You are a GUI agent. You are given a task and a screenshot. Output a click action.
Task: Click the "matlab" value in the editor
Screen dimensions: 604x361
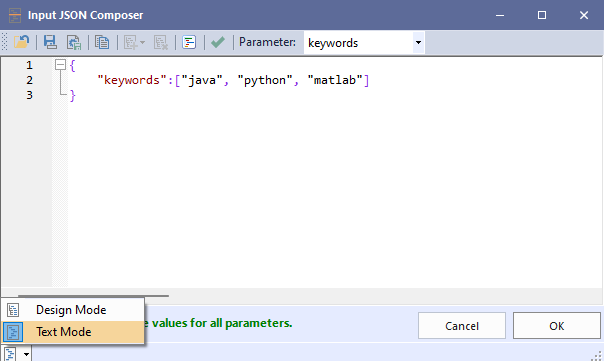tap(335, 80)
